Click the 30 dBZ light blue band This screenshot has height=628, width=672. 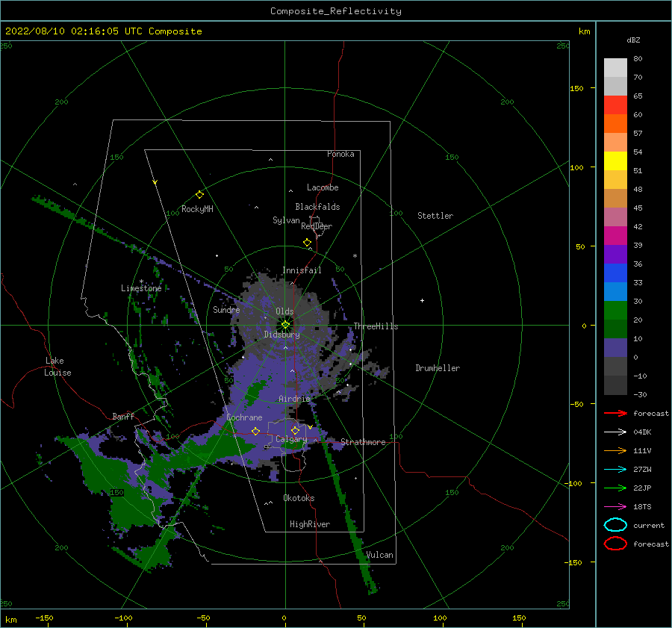click(x=615, y=291)
